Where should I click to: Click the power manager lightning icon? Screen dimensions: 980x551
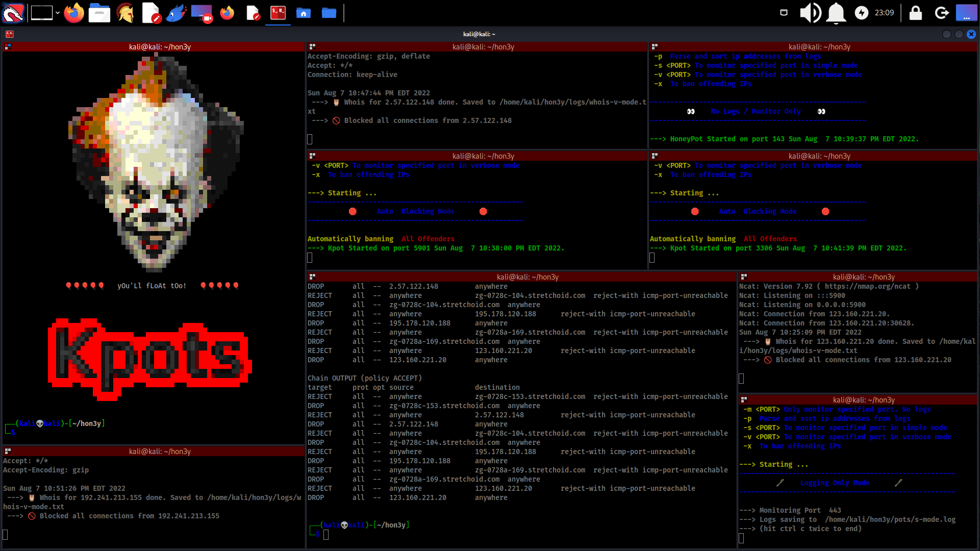pos(862,13)
